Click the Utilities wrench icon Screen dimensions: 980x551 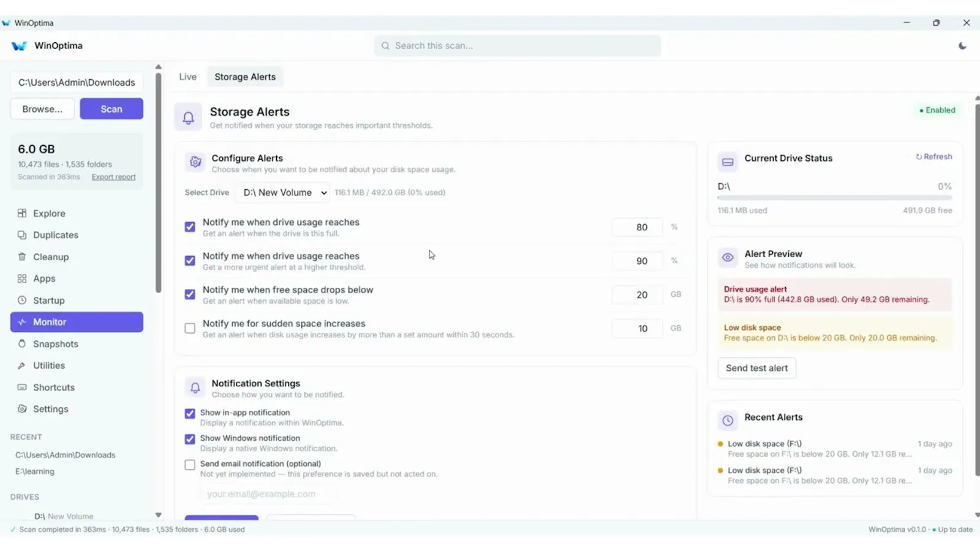tap(22, 365)
